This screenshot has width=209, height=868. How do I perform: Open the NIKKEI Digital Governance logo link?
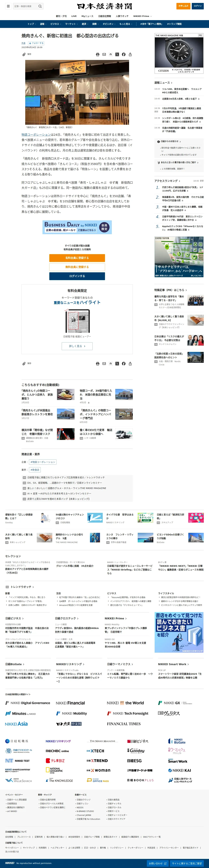coord(28,703)
